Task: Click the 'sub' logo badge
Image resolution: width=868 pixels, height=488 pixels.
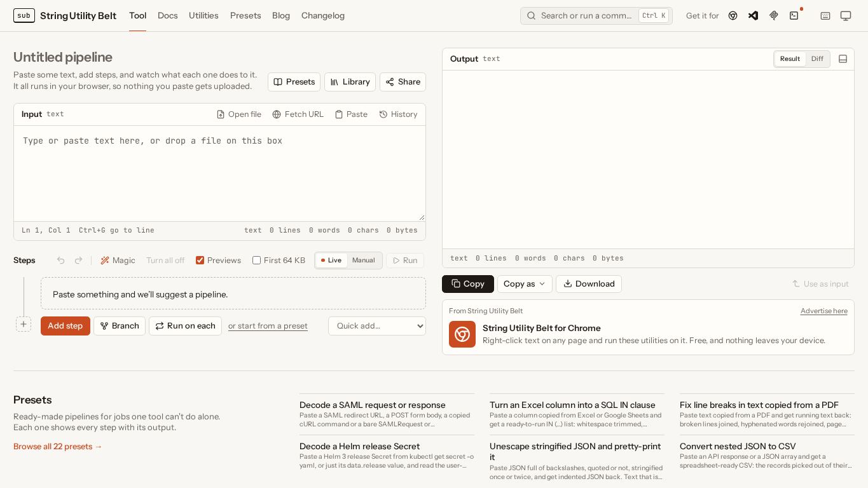Action: [x=24, y=15]
